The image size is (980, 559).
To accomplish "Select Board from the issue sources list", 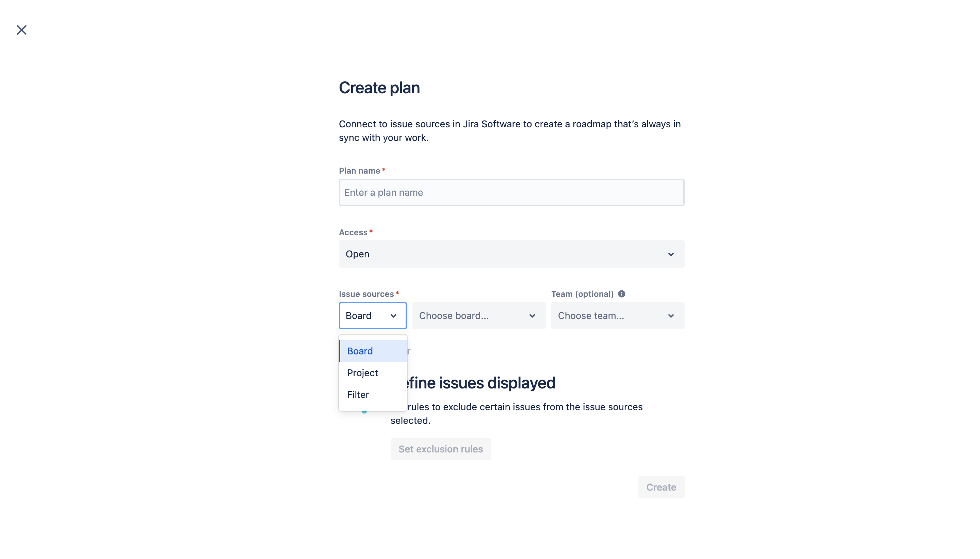I will (359, 350).
